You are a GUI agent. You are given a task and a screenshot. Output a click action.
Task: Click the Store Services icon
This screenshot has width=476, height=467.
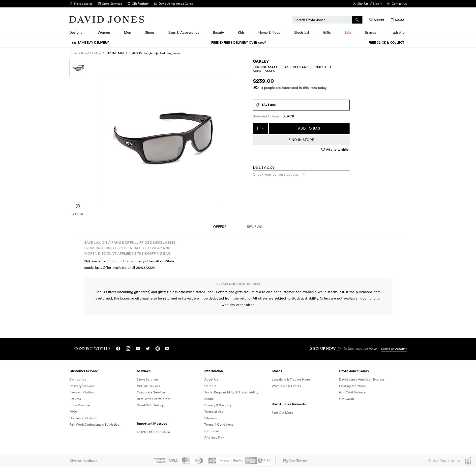coord(99,3)
